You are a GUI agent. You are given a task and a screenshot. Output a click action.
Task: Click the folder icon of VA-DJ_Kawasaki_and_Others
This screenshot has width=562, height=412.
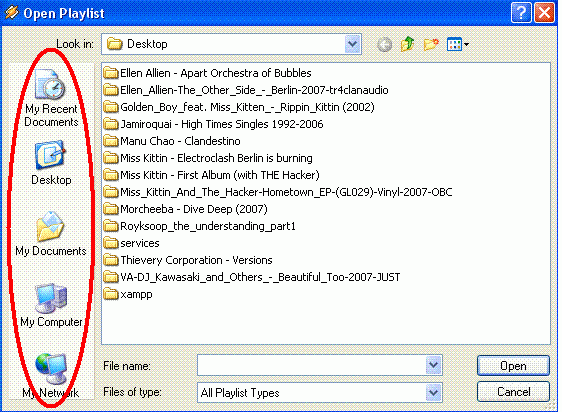tap(111, 277)
